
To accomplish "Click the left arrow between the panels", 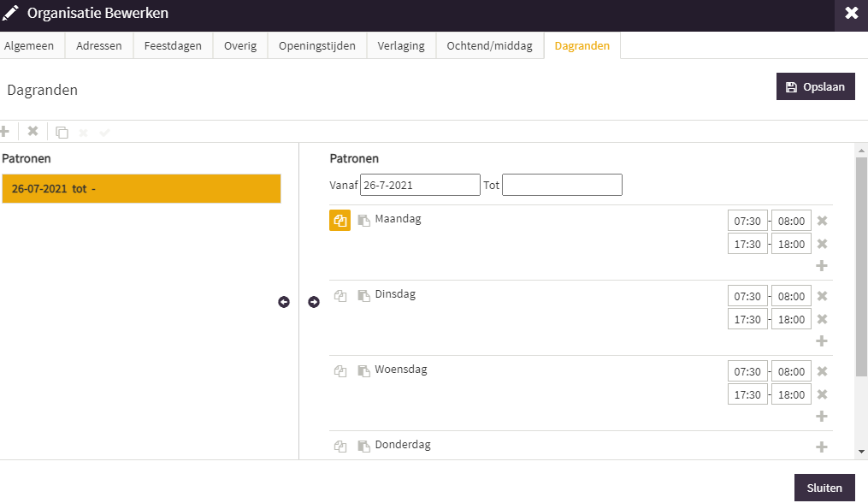I will [x=284, y=302].
